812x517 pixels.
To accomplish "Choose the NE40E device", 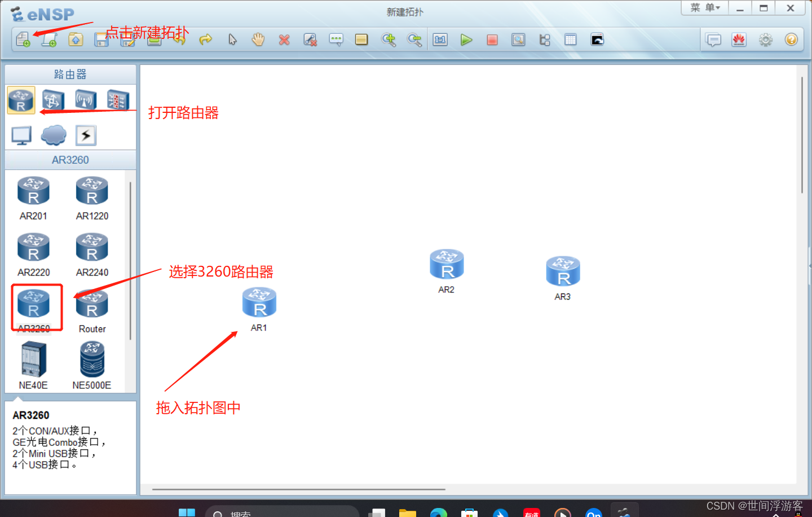I will click(x=33, y=366).
